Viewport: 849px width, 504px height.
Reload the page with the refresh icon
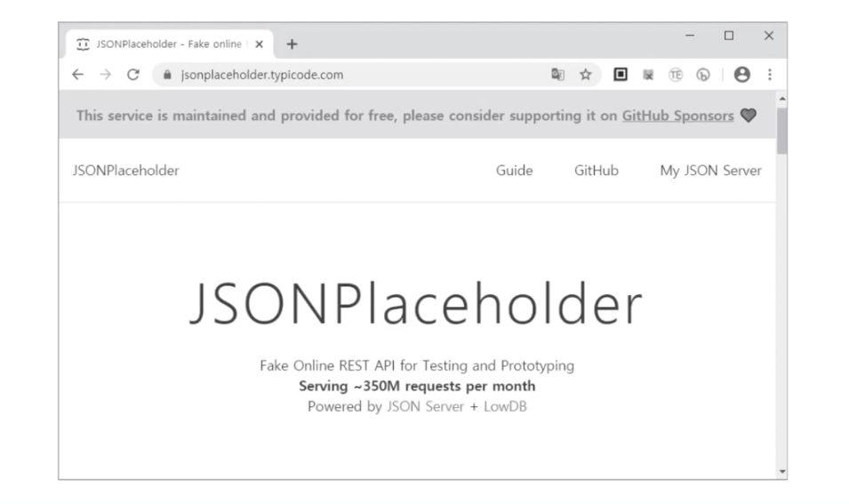tap(133, 74)
